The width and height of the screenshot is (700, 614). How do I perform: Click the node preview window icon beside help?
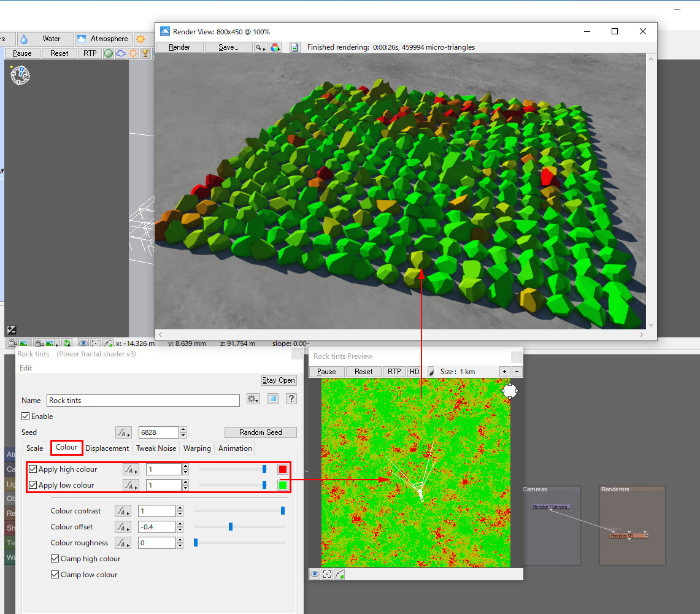(x=273, y=399)
